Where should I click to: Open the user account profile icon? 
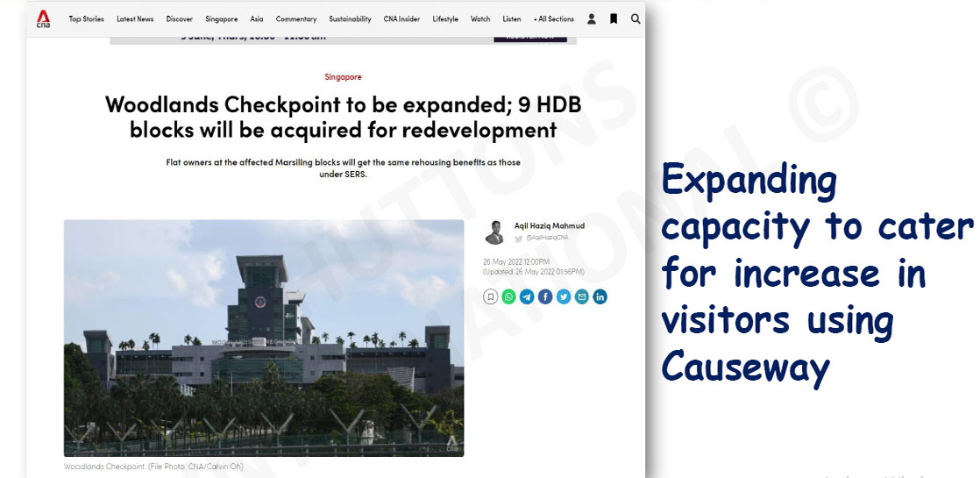[592, 18]
